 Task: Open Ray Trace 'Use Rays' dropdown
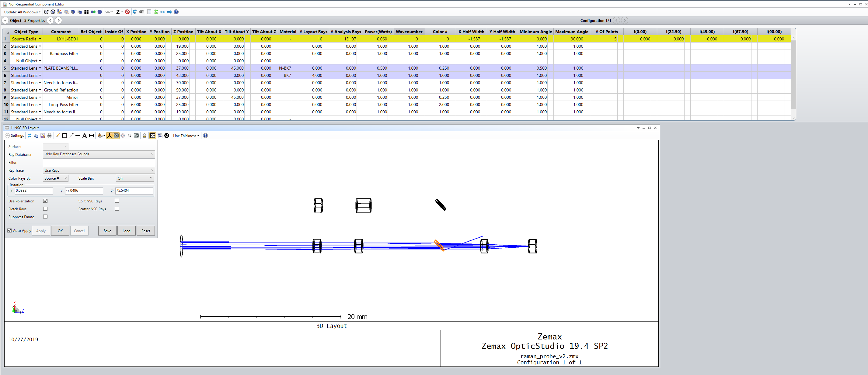99,170
